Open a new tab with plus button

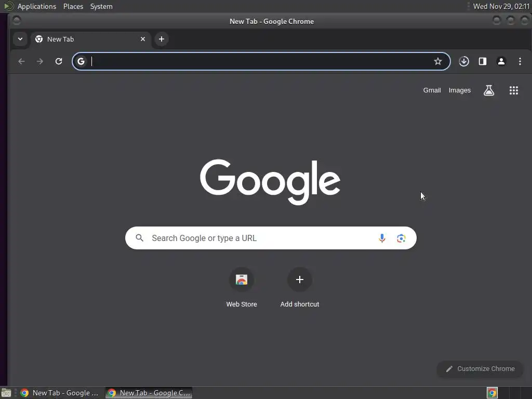(x=162, y=39)
